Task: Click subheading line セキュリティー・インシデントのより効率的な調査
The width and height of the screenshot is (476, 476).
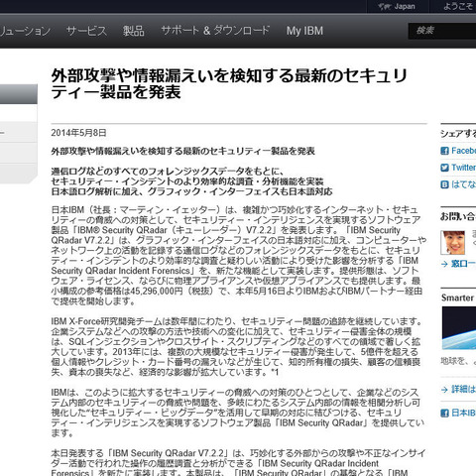Action: pyautogui.click(x=187, y=181)
